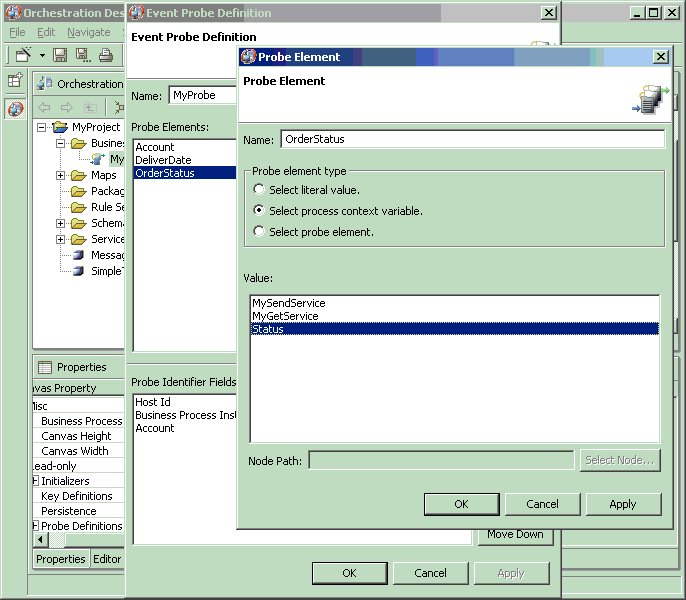Select Account in Probe Identifier Fields
686x600 pixels.
(x=185, y=428)
